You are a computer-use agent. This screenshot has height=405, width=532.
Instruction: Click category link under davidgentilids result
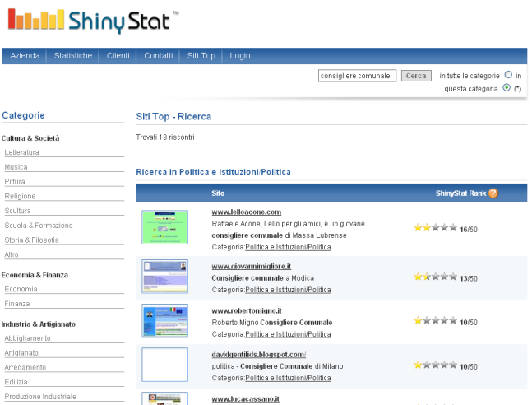pyautogui.click(x=288, y=378)
